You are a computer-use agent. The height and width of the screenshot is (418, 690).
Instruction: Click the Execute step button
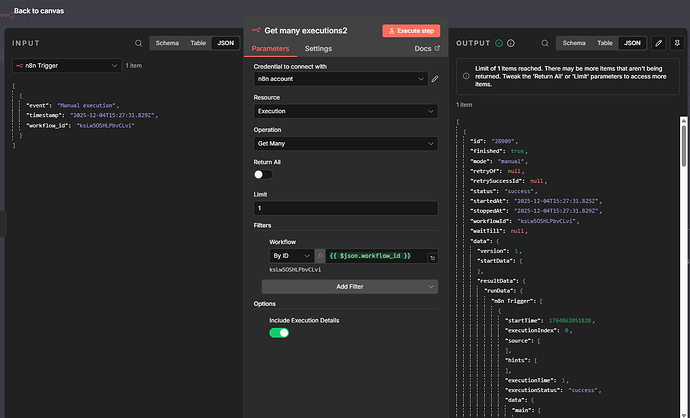point(410,31)
